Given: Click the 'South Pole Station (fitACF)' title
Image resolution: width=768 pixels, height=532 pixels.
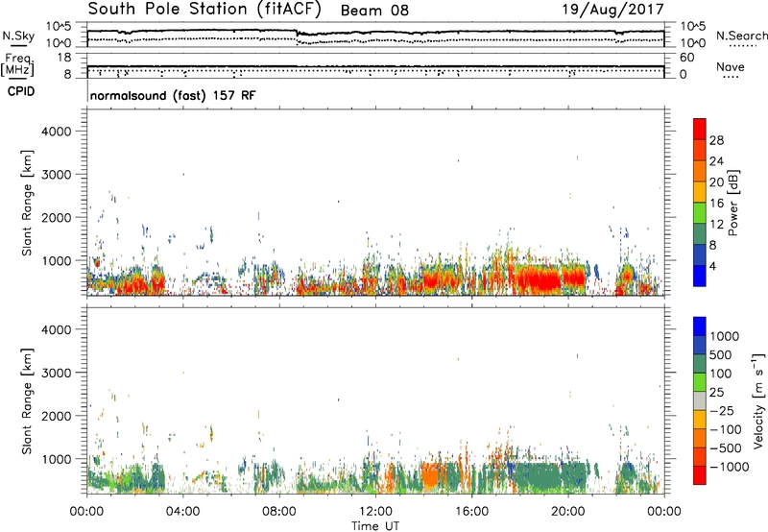Looking at the screenshot, I should [204, 10].
